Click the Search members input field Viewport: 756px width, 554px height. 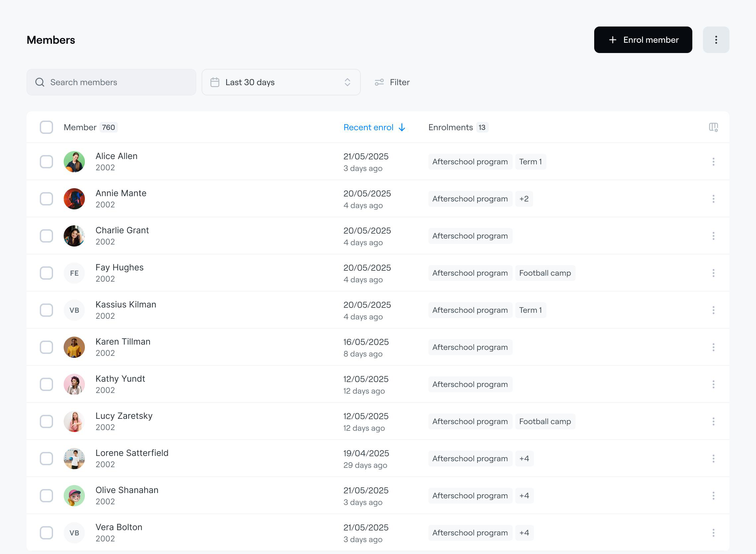pos(111,82)
